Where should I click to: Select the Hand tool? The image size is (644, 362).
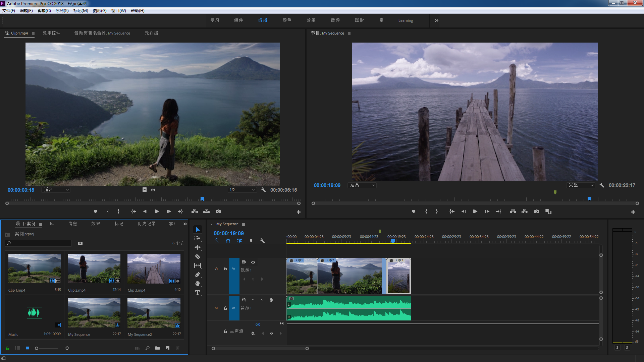pyautogui.click(x=198, y=284)
